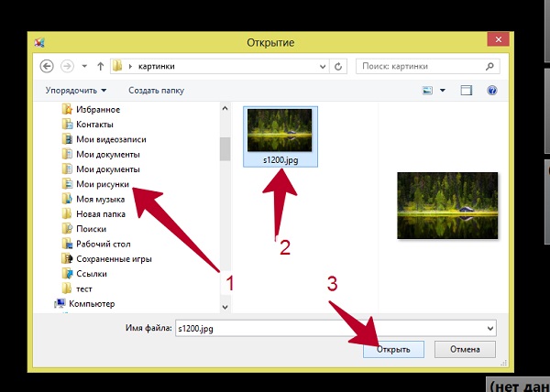Click the tree scrollbar up arrow
This screenshot has height=392, width=550.
[225, 108]
